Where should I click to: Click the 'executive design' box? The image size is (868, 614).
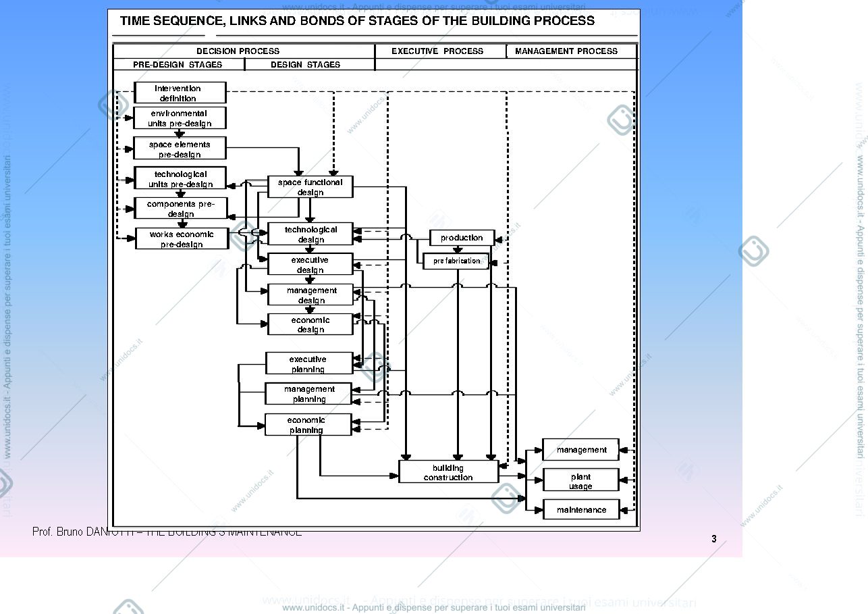pyautogui.click(x=310, y=264)
